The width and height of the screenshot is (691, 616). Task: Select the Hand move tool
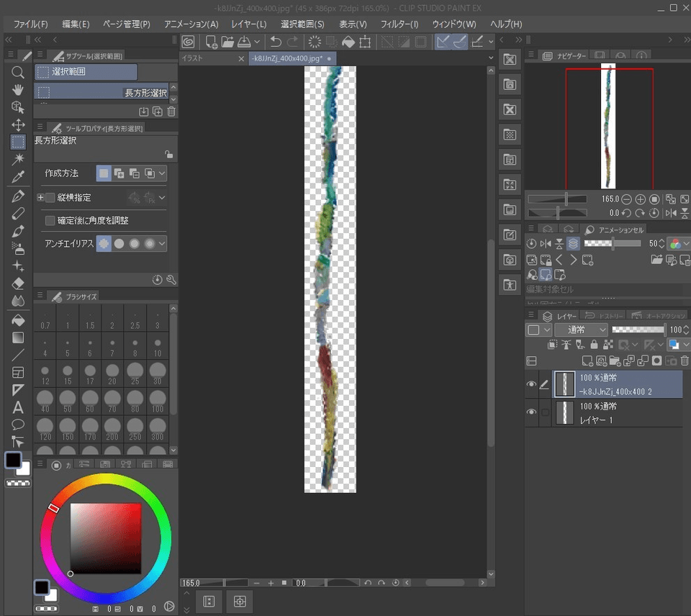(x=18, y=89)
